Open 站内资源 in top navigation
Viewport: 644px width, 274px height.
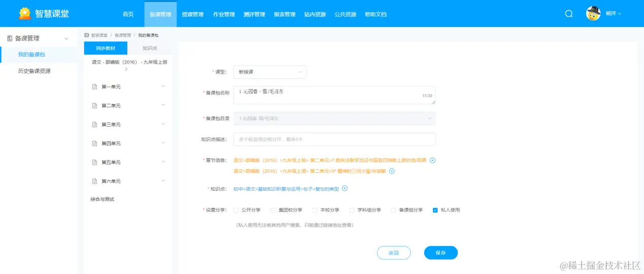point(315,14)
